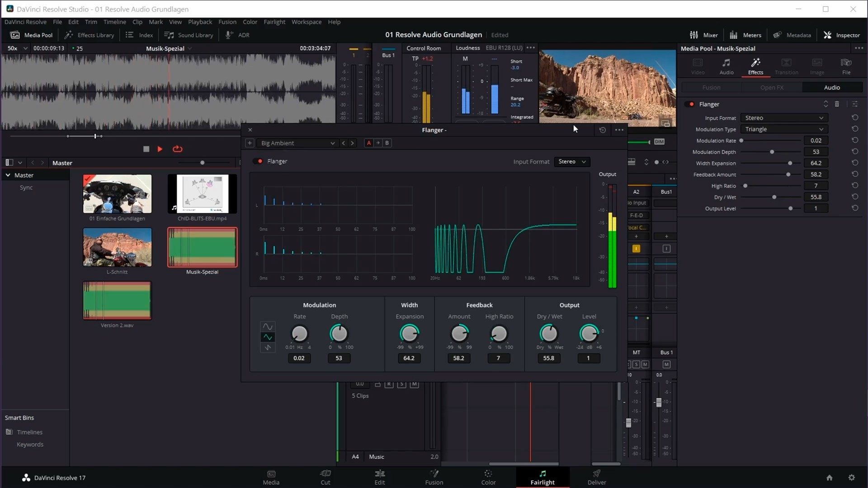Toggle loop playback
Screen dimensions: 868x488
click(x=178, y=149)
